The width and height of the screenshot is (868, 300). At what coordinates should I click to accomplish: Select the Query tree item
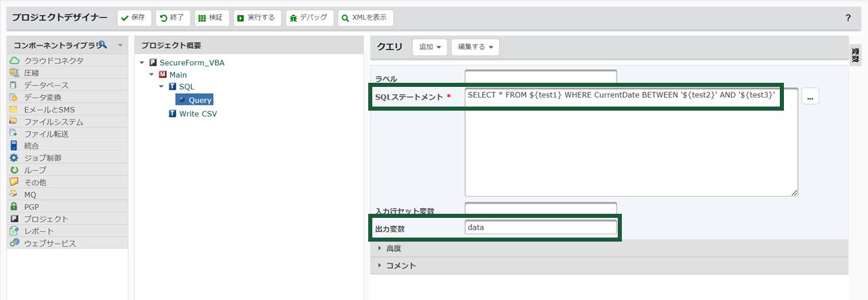[x=195, y=100]
